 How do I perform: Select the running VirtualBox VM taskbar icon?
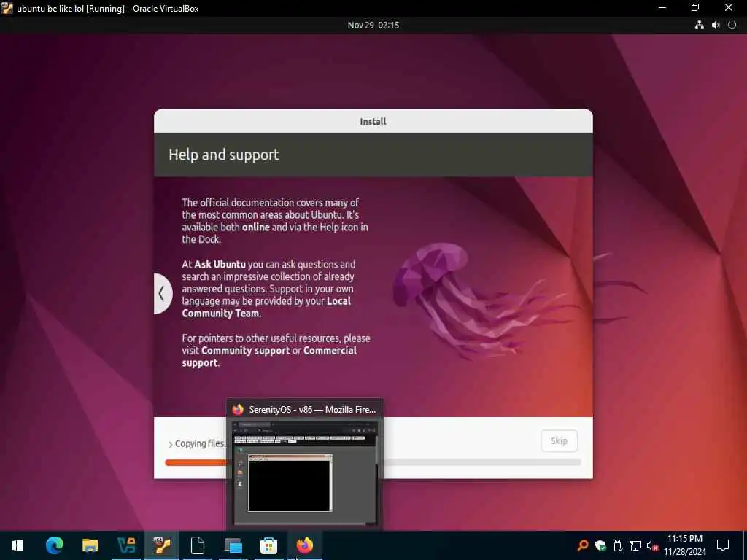coord(162,545)
